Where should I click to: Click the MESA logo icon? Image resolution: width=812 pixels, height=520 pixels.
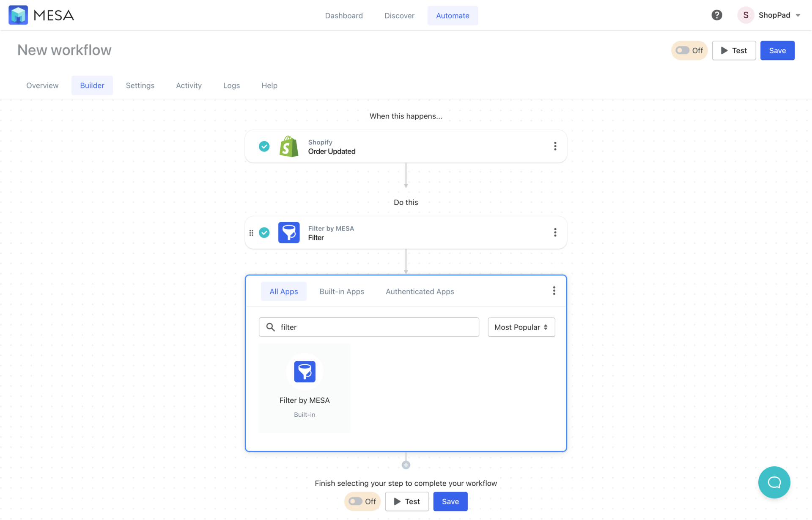click(x=18, y=15)
